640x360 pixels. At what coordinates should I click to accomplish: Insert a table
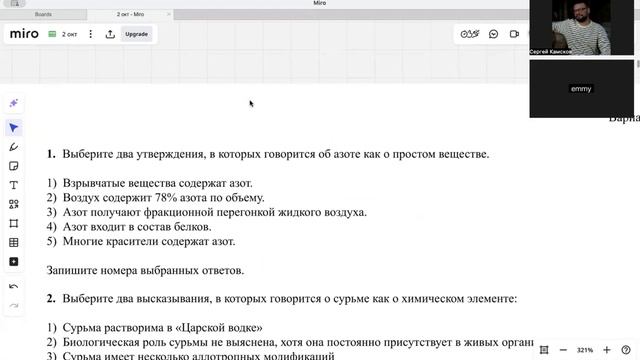click(x=13, y=242)
